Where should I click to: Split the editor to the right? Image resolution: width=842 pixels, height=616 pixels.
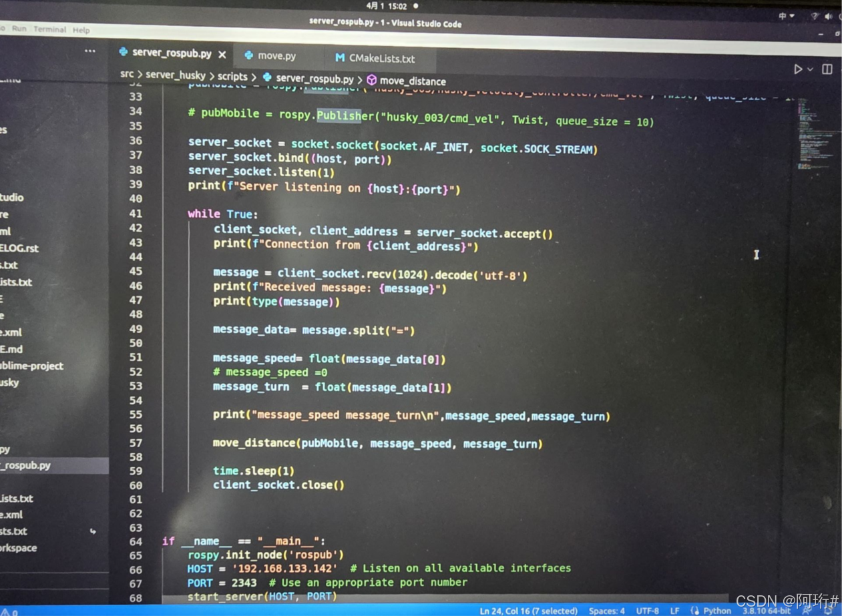coord(827,69)
